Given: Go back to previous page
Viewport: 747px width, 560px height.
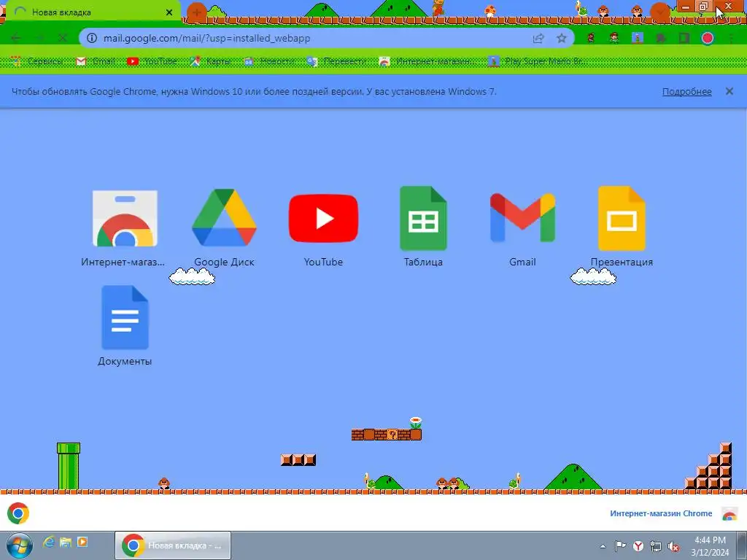Looking at the screenshot, I should [16, 38].
